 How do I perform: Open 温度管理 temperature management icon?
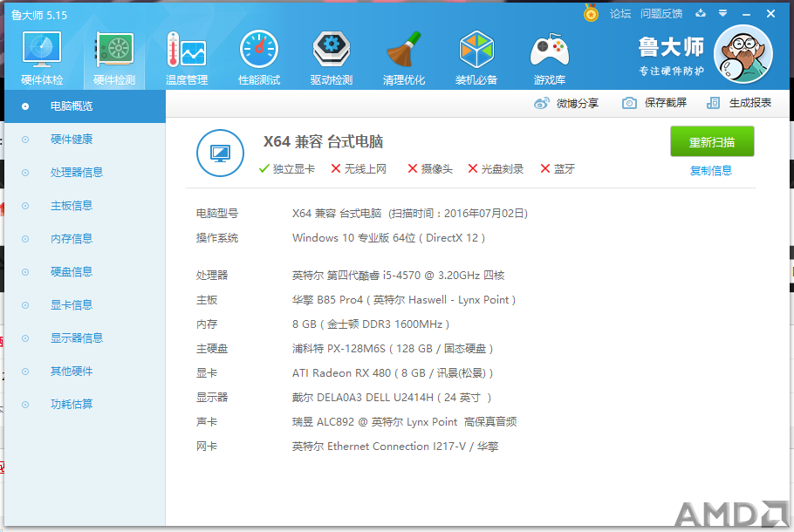click(187, 50)
